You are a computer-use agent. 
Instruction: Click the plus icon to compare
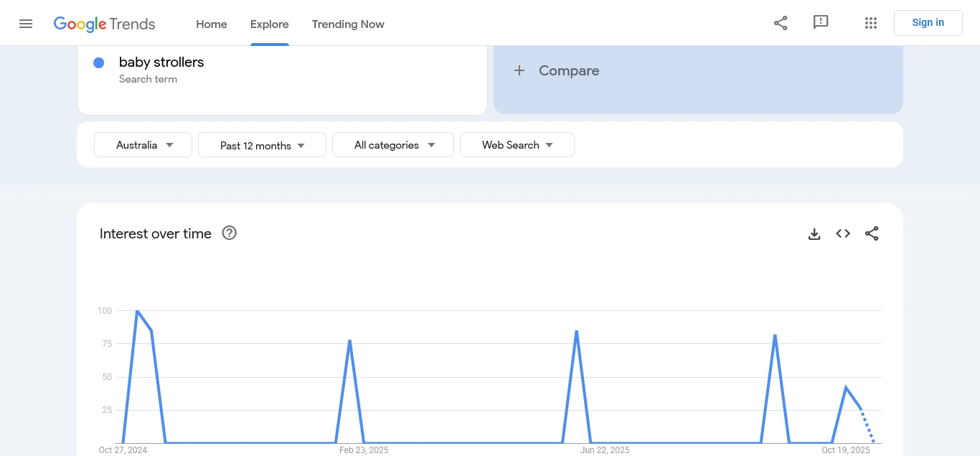[519, 70]
